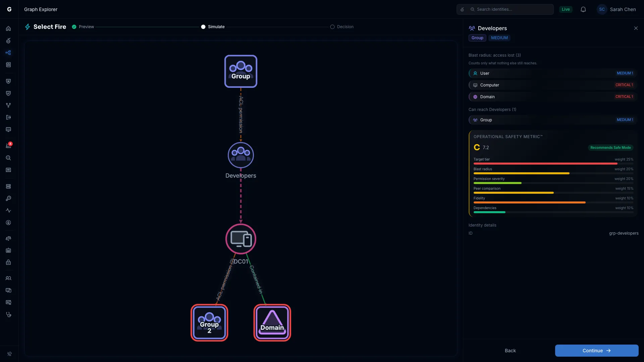Open the activity pulse sidebar icon

point(8,210)
